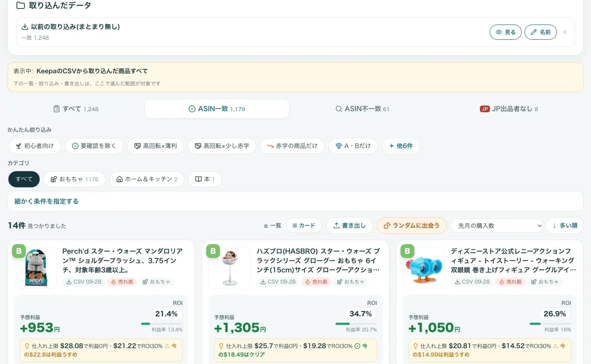Switch to the ASIN一致 1,179 tab
Image resolution: width=591 pixels, height=364 pixels.
point(217,109)
